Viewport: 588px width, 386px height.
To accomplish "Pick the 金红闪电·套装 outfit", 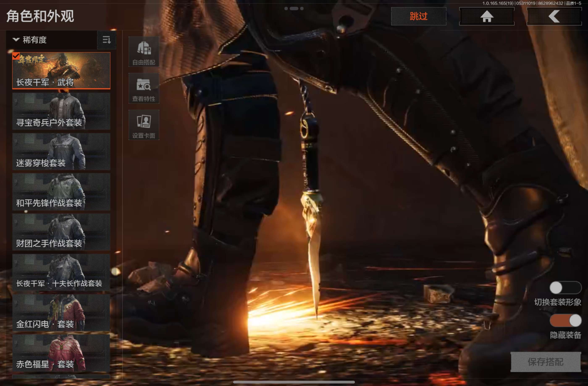I will tap(61, 313).
